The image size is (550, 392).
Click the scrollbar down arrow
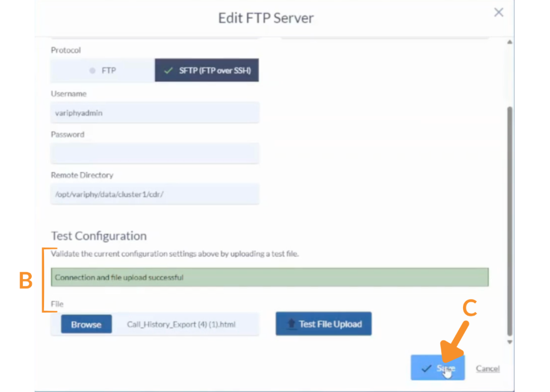(x=509, y=341)
